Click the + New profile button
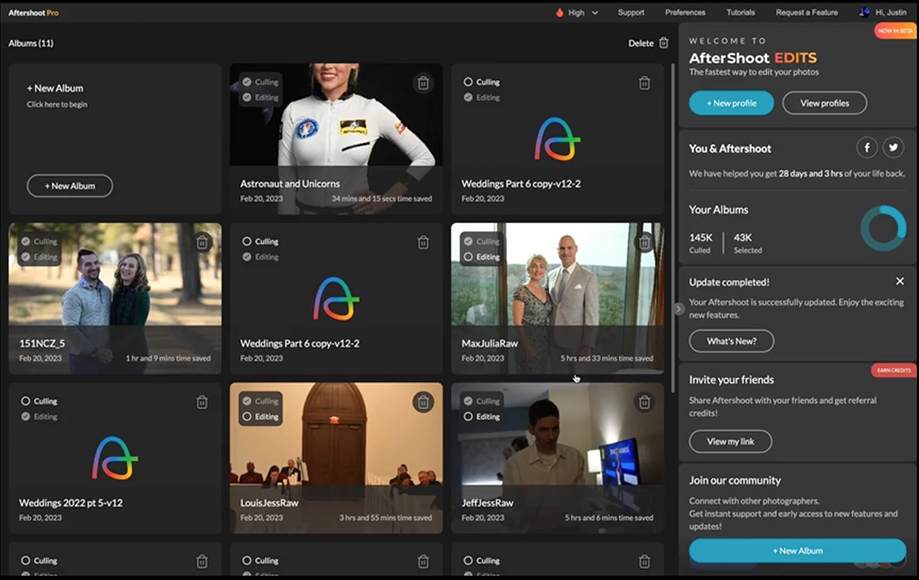 [731, 103]
